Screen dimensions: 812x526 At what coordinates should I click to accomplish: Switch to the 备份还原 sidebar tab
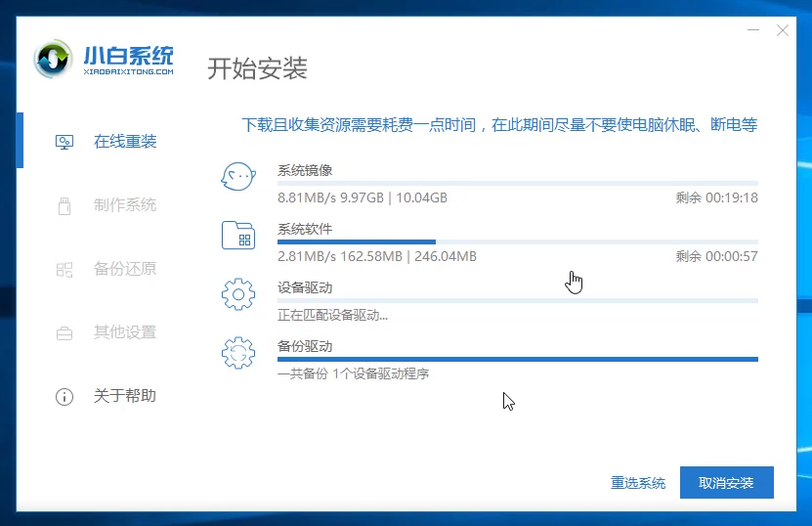124,269
